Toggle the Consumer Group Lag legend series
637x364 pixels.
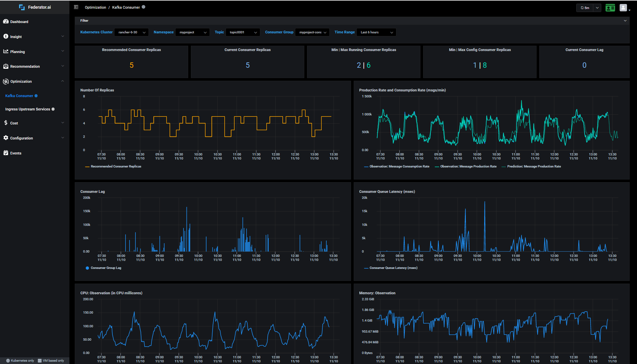(103, 268)
